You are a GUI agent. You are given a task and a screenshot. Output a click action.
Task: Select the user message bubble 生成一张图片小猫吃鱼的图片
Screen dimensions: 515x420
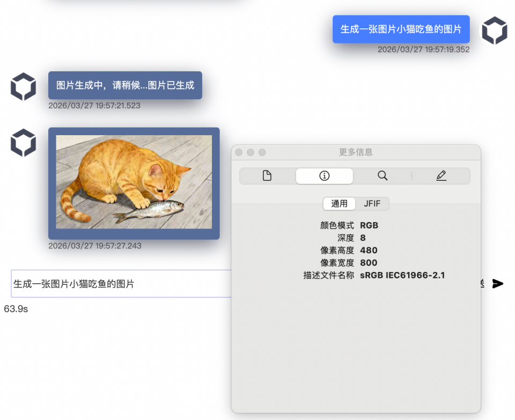[401, 29]
